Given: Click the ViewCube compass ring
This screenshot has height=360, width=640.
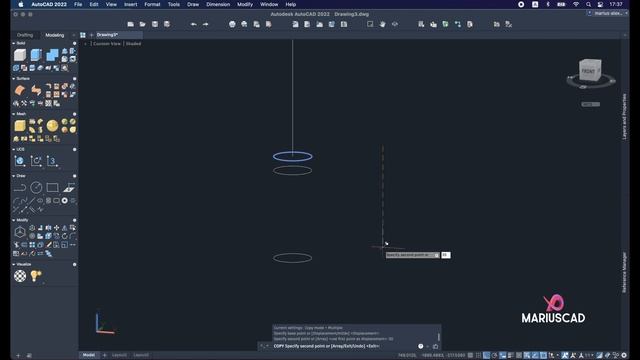Looking at the screenshot, I should [x=591, y=82].
